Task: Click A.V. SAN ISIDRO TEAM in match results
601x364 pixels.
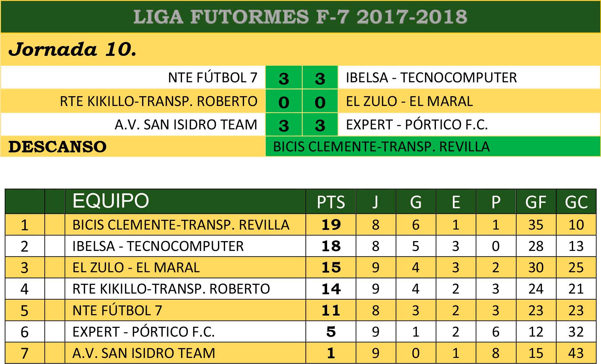Action: (x=186, y=125)
